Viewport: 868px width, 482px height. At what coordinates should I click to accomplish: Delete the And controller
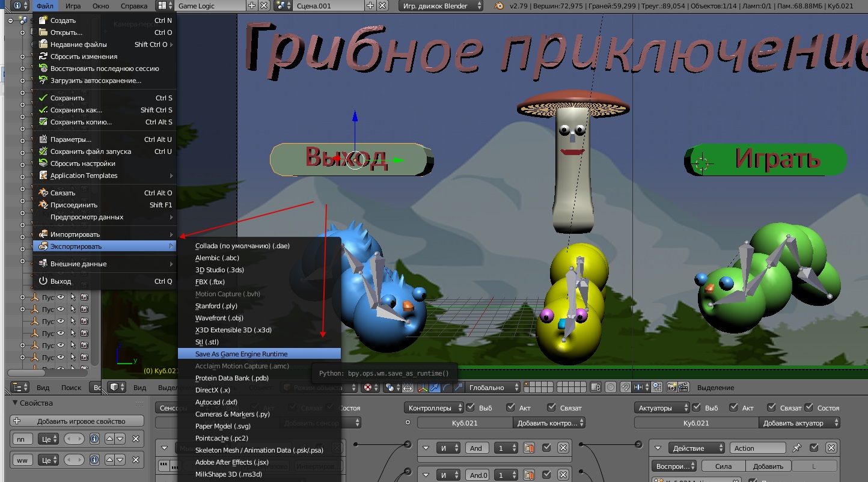(563, 448)
